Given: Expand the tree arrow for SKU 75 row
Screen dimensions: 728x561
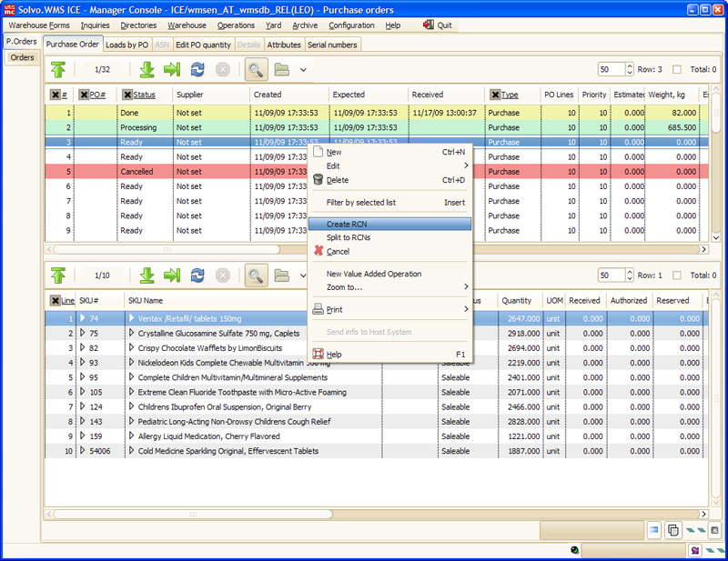Looking at the screenshot, I should click(x=83, y=333).
